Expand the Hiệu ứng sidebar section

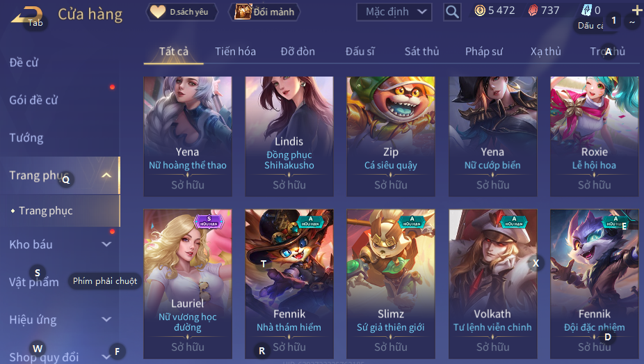[106, 319]
